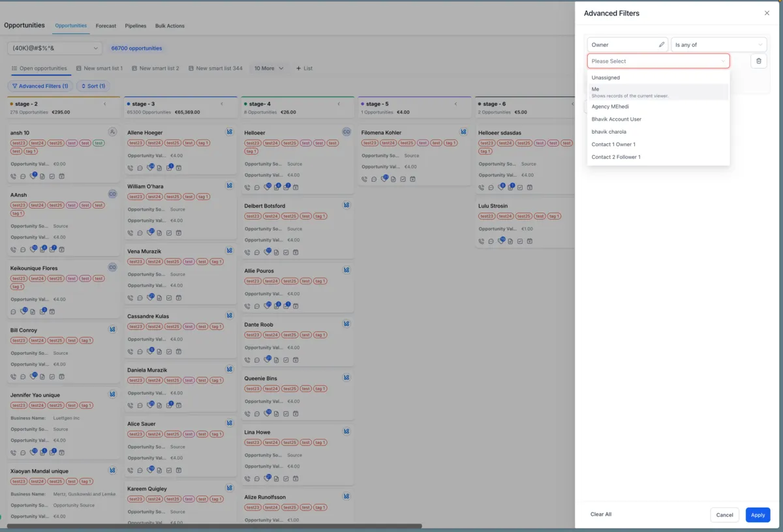Click phone icon on Helloeer card
The image size is (783, 532).
(247, 188)
